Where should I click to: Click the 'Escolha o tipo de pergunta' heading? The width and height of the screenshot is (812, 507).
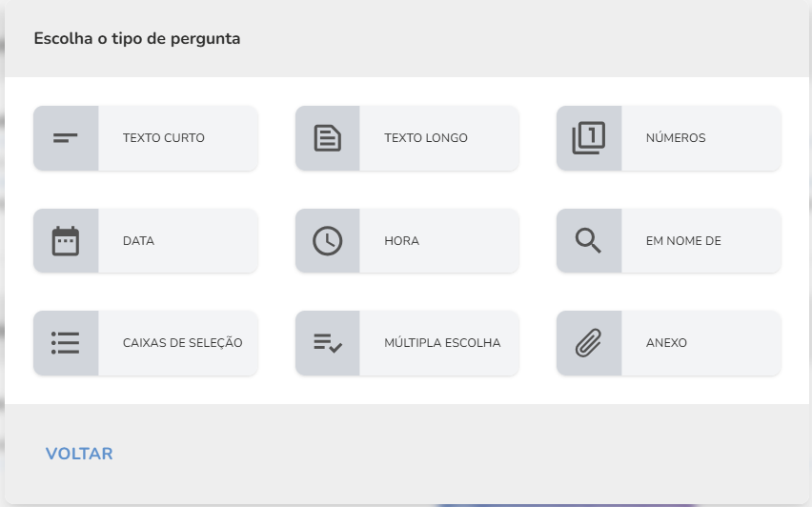point(137,39)
